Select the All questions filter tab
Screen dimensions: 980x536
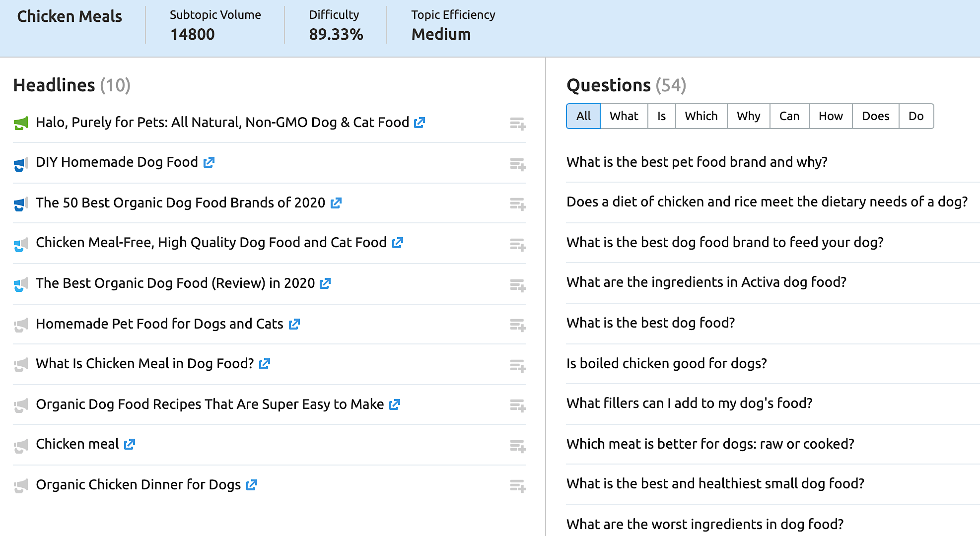pos(583,116)
